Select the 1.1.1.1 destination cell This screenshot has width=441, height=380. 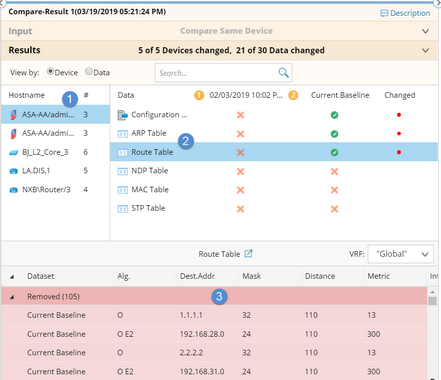[191, 315]
